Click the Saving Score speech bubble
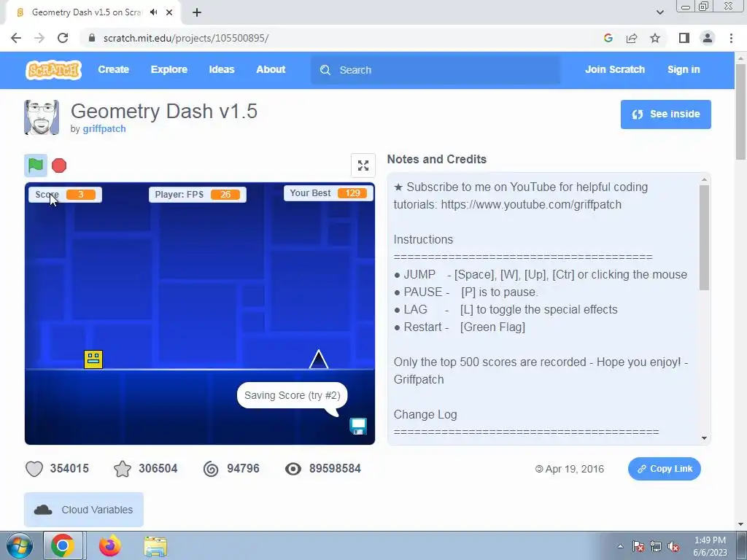This screenshot has width=747, height=560. point(292,395)
